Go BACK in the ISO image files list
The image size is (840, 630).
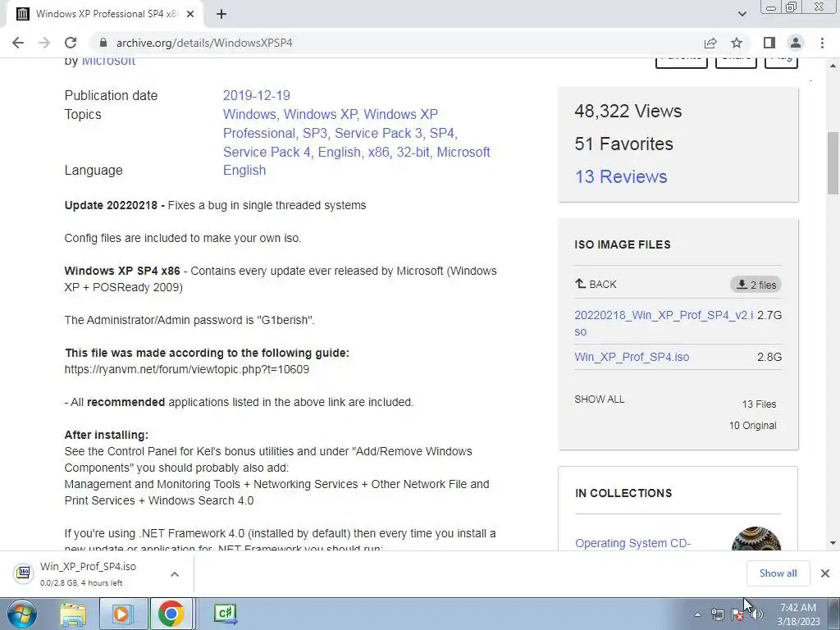596,284
